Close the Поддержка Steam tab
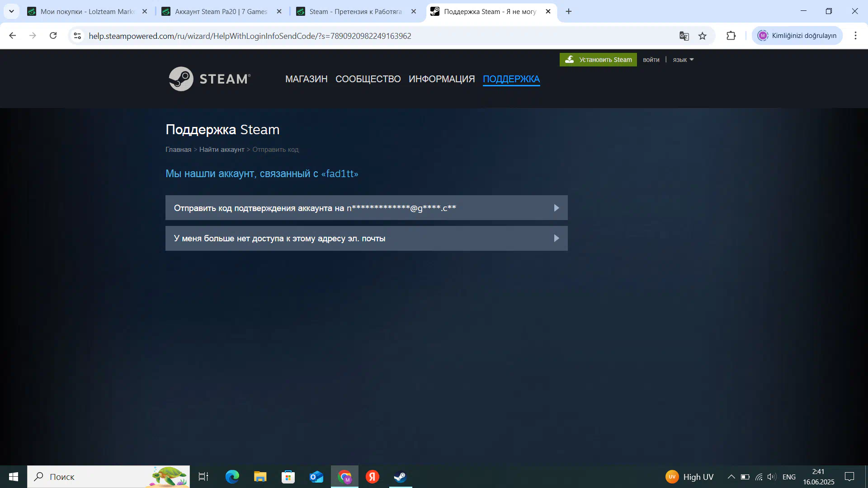The image size is (868, 488). point(548,11)
